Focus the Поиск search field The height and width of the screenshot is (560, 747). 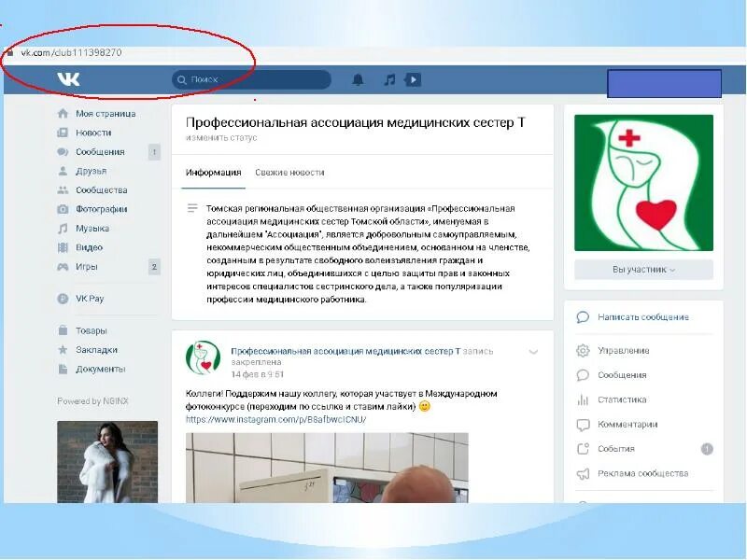(251, 79)
